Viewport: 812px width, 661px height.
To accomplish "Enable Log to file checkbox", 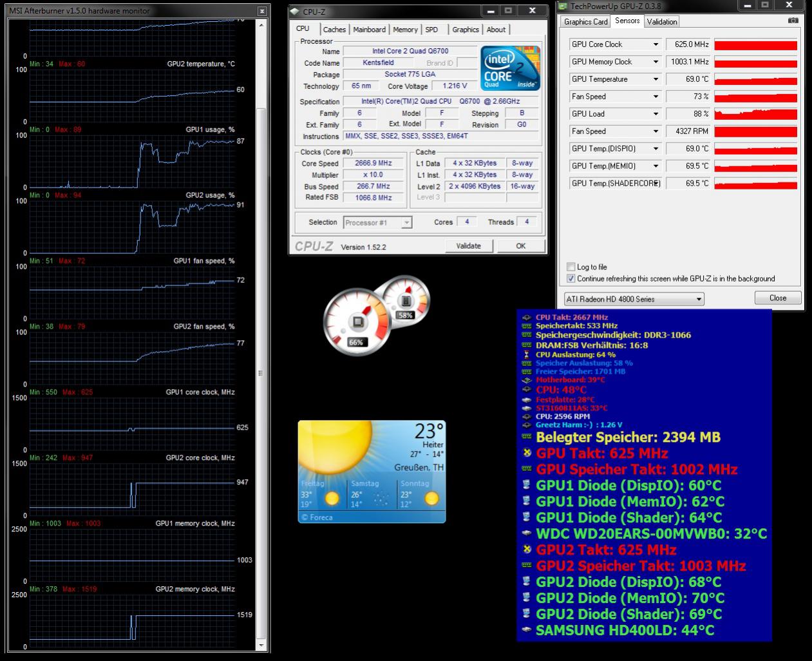I will tap(571, 267).
